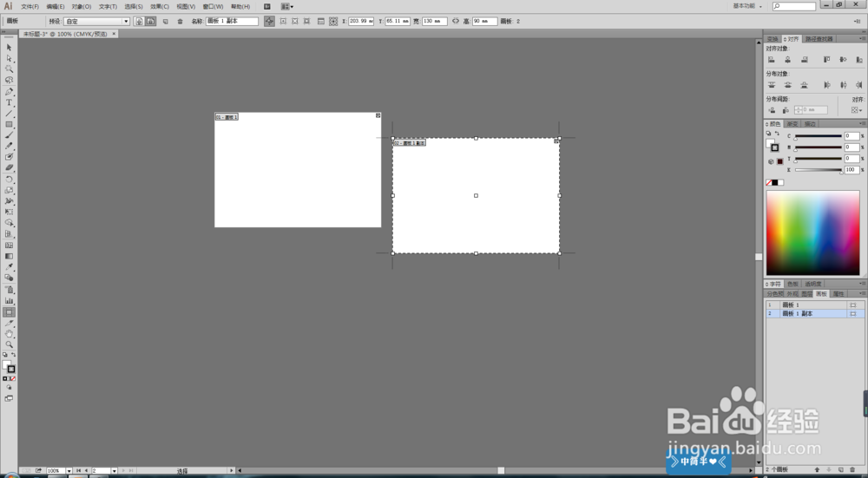Image resolution: width=868 pixels, height=478 pixels.
Task: Select the Magic Wand tool
Action: click(x=9, y=69)
